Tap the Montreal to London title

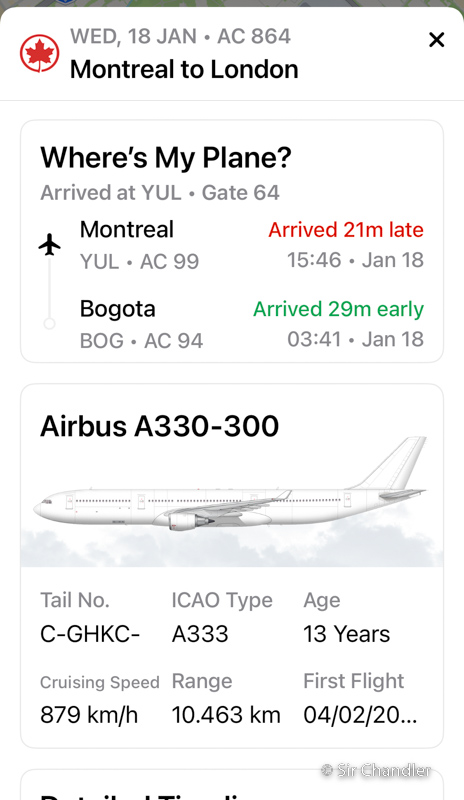point(184,69)
